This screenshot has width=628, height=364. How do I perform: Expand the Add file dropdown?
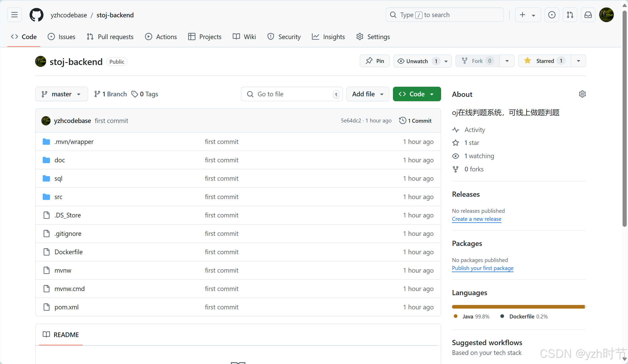point(367,94)
